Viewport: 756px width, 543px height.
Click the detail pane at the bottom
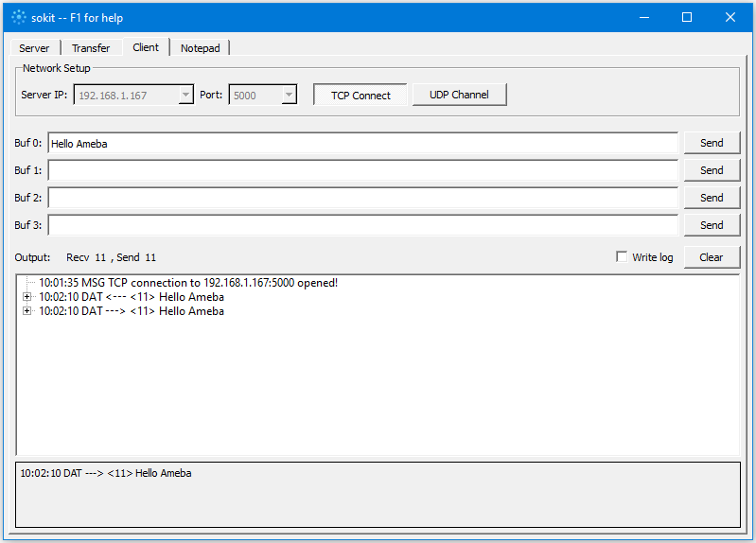(378, 494)
